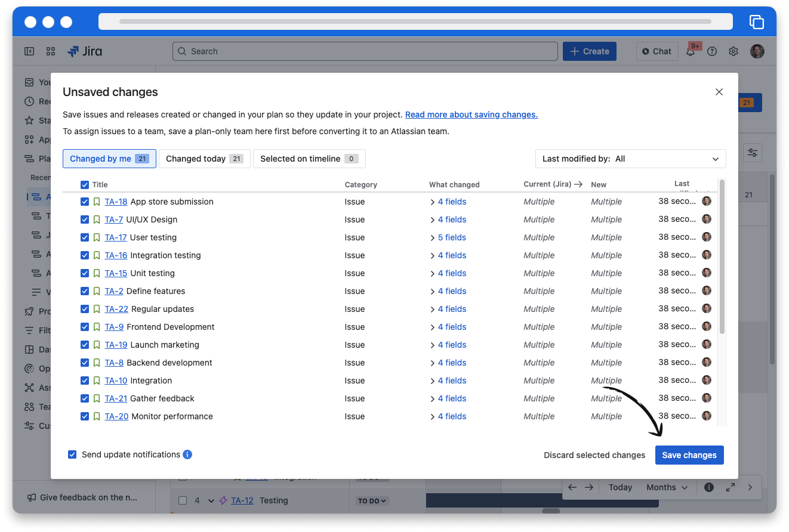Uncheck TA-9 Frontend Development checkbox
This screenshot has width=789, height=532.
(85, 327)
